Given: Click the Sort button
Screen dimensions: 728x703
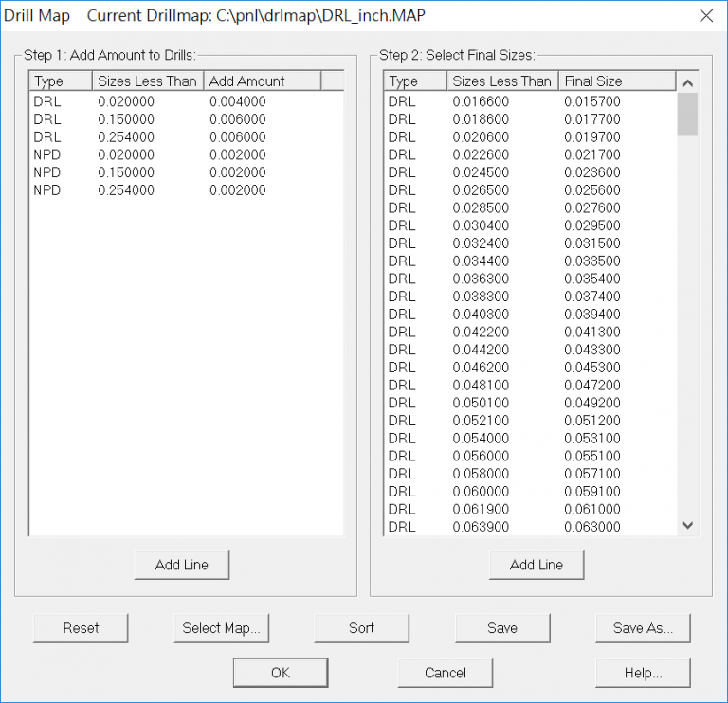Looking at the screenshot, I should 362,628.
